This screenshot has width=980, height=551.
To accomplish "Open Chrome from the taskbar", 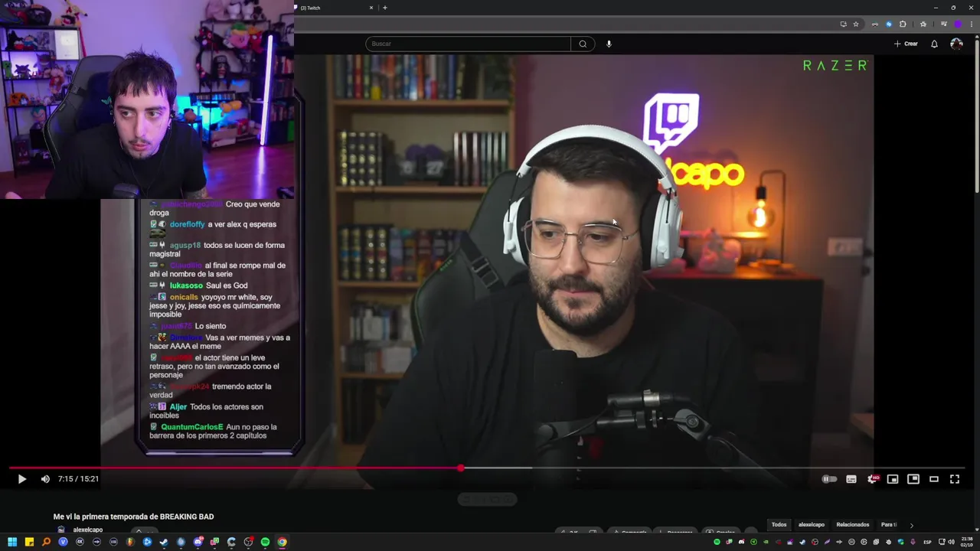I will [x=282, y=542].
